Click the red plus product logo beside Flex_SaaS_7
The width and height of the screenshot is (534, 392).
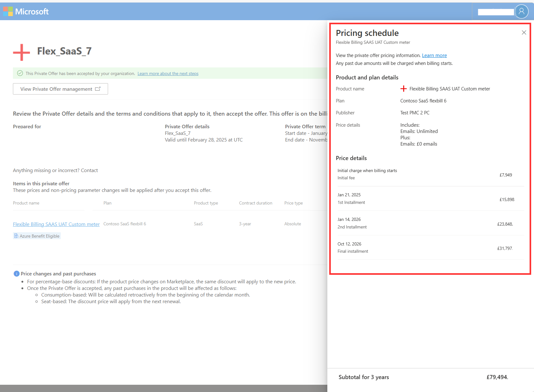pyautogui.click(x=21, y=52)
